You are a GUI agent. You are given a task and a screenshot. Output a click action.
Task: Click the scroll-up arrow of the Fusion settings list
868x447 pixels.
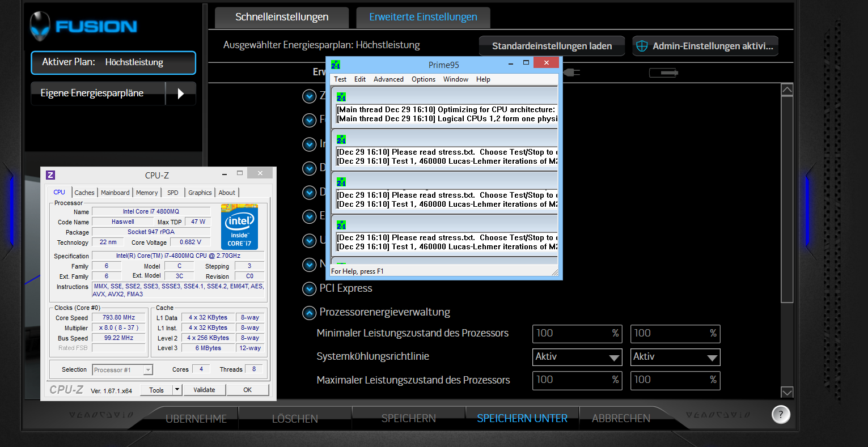(x=787, y=90)
